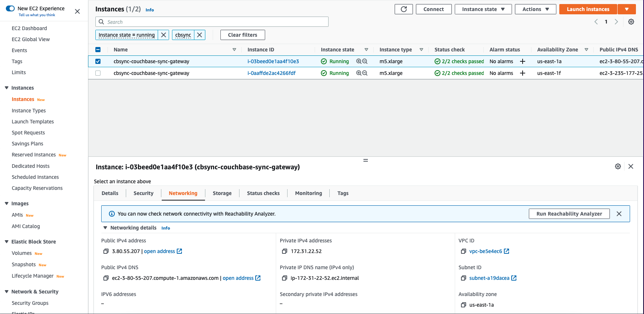
Task: Toggle the select-all instances checkbox
Action: pyautogui.click(x=98, y=50)
